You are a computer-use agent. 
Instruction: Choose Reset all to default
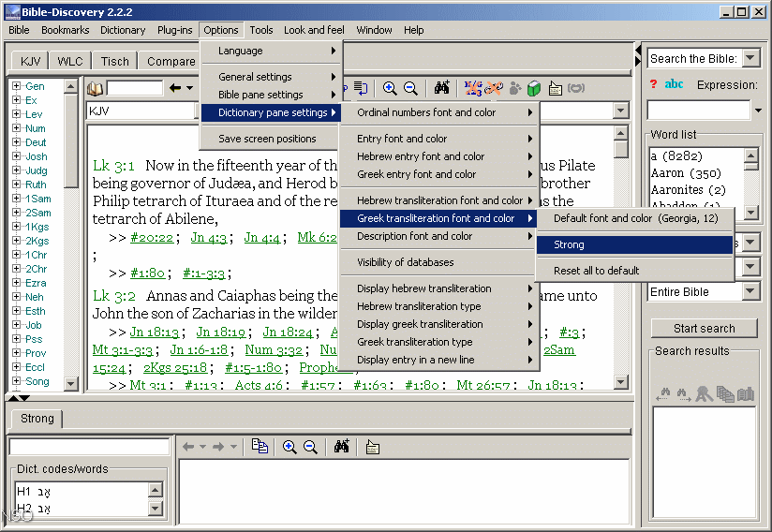pos(634,271)
